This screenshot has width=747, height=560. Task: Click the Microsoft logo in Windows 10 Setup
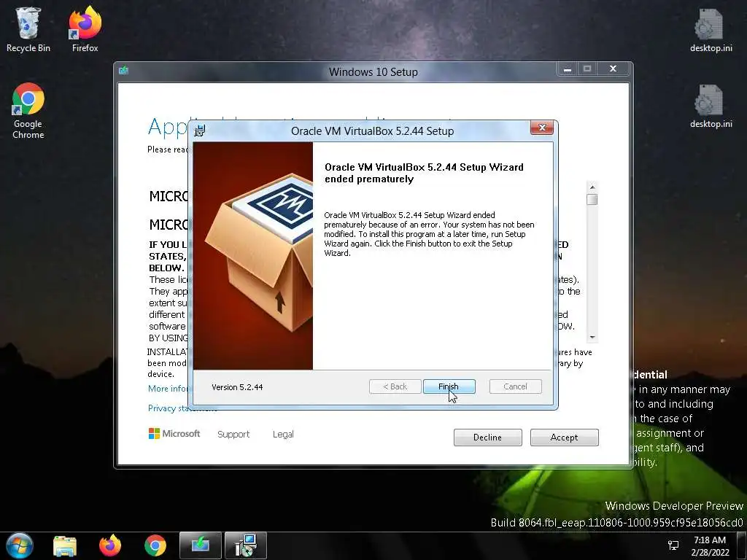[x=174, y=433]
